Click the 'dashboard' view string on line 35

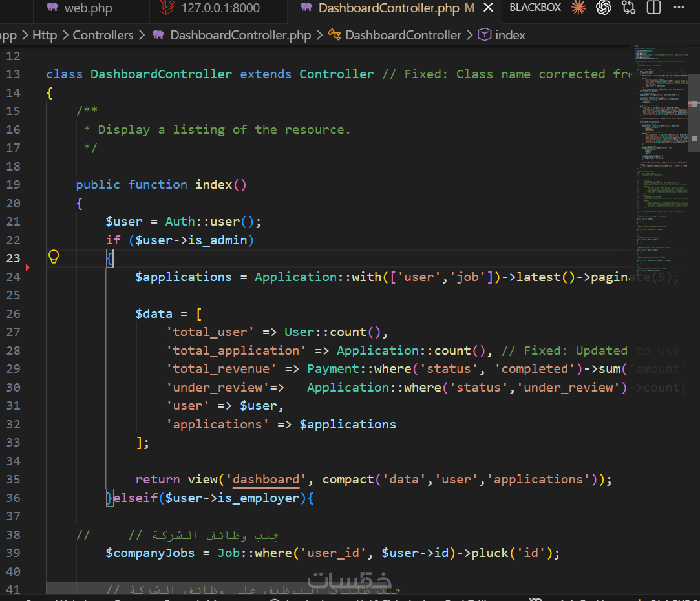click(266, 480)
